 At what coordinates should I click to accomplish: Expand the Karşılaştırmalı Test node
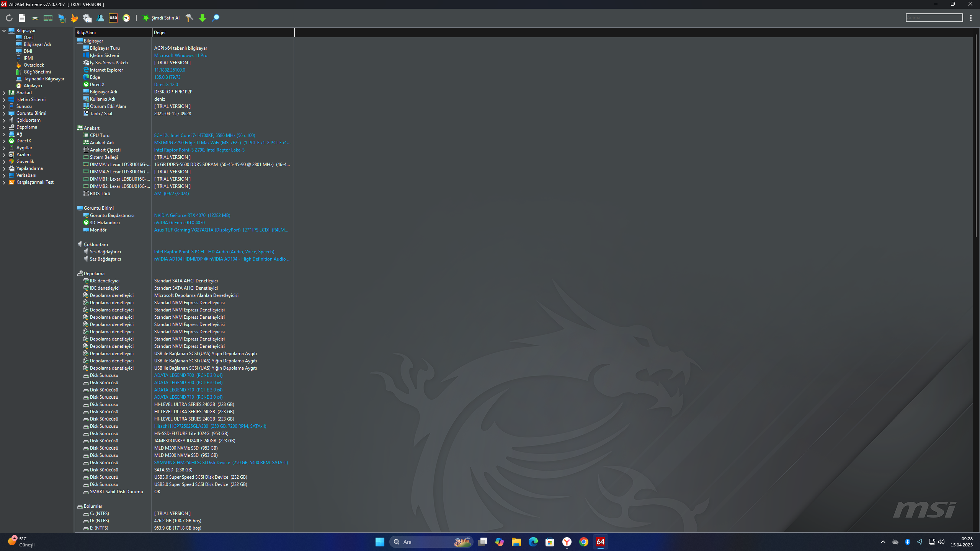tap(4, 183)
